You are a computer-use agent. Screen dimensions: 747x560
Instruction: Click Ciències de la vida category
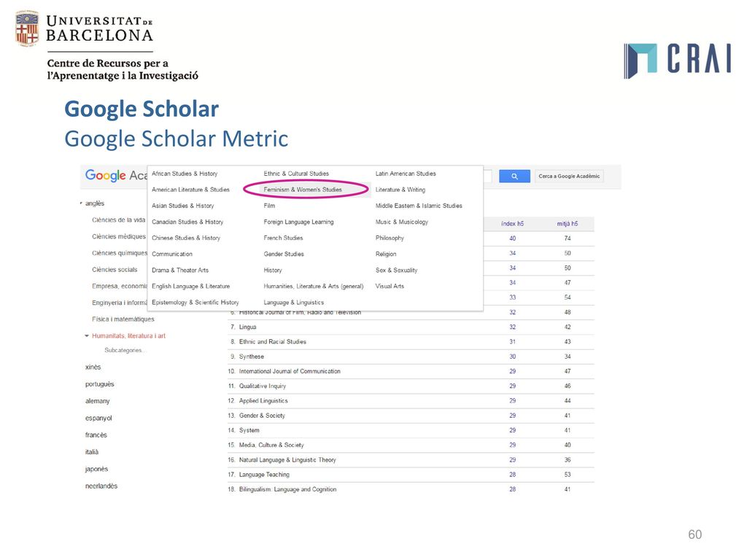[119, 220]
